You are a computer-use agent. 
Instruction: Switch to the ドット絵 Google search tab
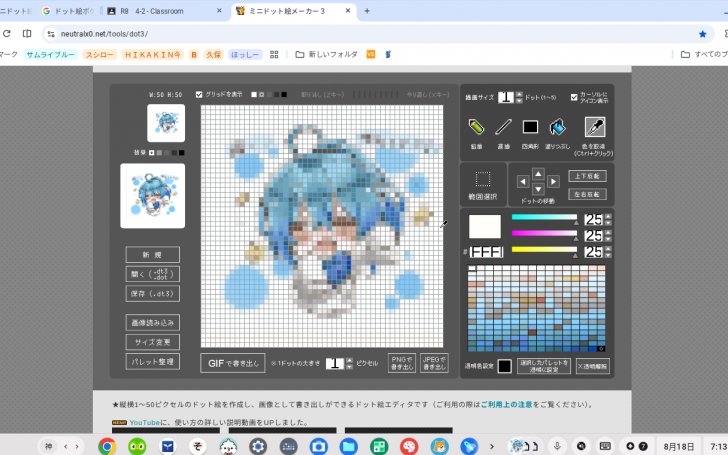pos(69,11)
